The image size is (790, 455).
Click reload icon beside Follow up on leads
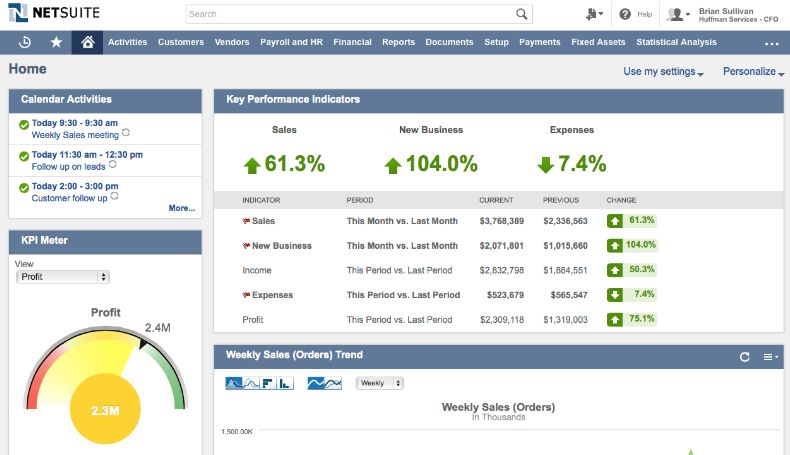tap(112, 164)
